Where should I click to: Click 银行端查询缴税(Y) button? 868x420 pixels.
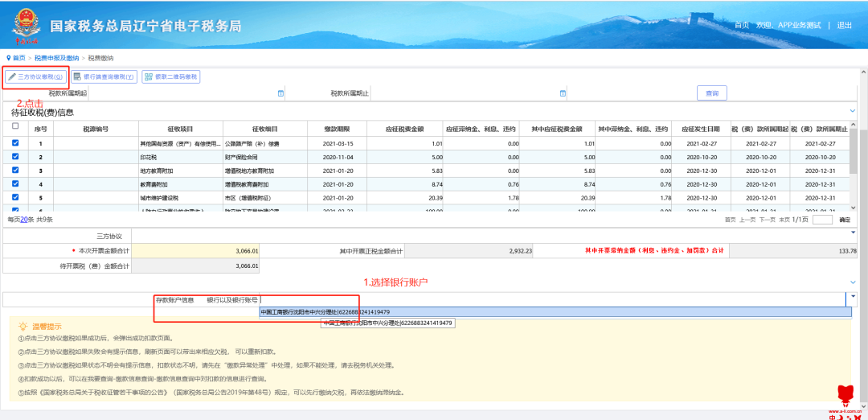point(104,77)
